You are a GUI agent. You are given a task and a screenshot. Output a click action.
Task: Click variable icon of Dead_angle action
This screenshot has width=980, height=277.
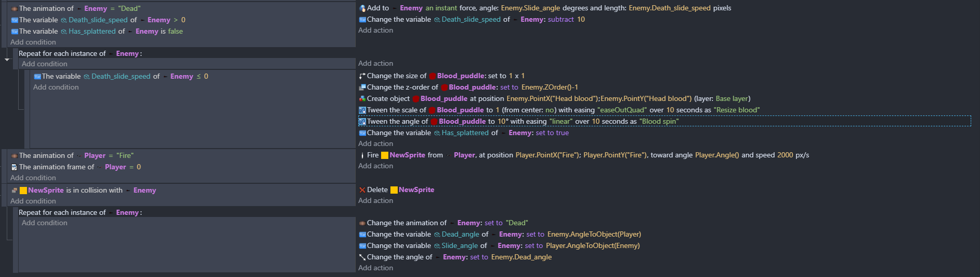(362, 235)
